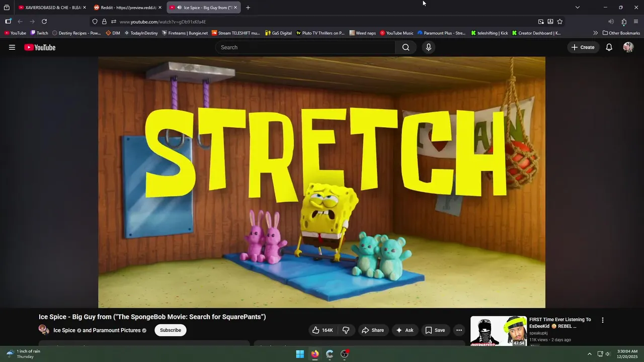
Task: Open the Windows Start button
Action: (x=300, y=354)
